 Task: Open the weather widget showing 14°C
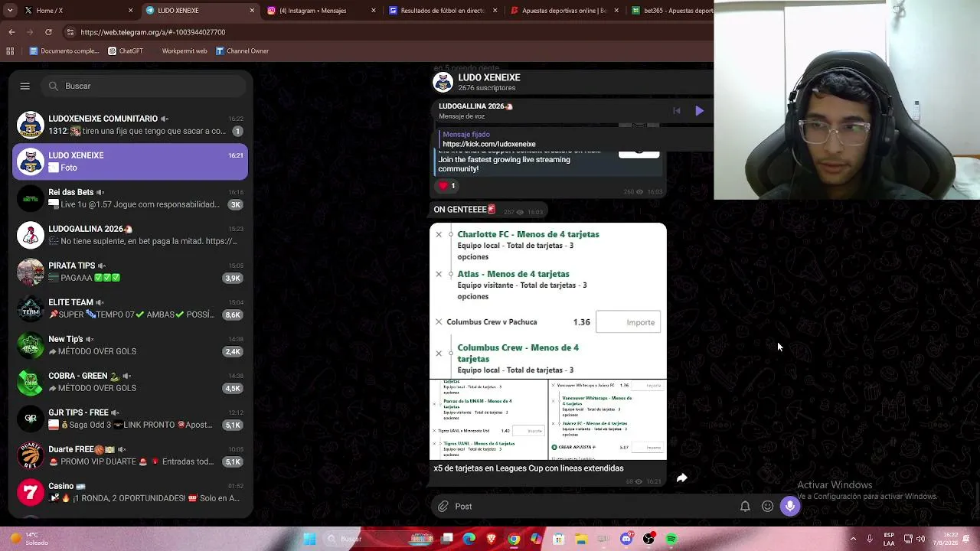(26, 540)
